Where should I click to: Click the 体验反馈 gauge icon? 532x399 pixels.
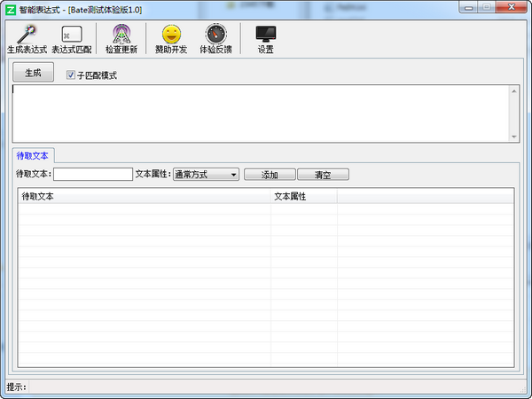[215, 35]
